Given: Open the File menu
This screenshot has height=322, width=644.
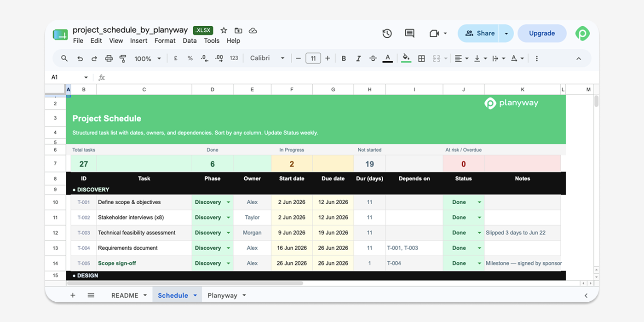Looking at the screenshot, I should [x=78, y=40].
